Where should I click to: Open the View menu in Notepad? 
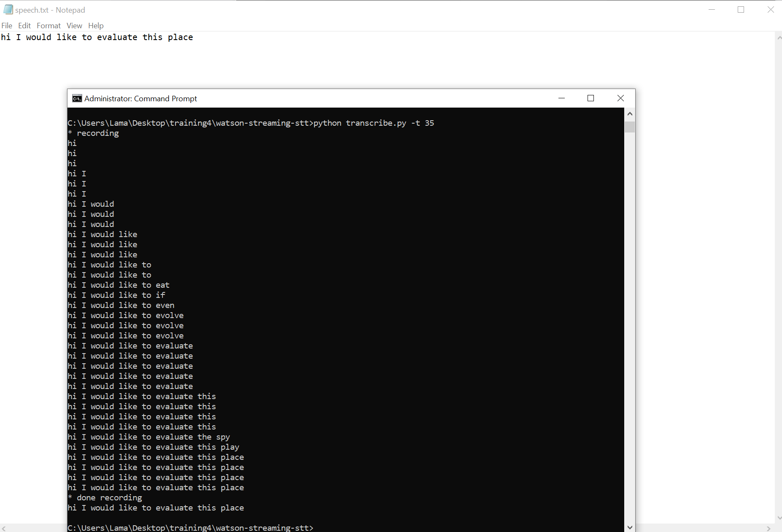(x=74, y=26)
